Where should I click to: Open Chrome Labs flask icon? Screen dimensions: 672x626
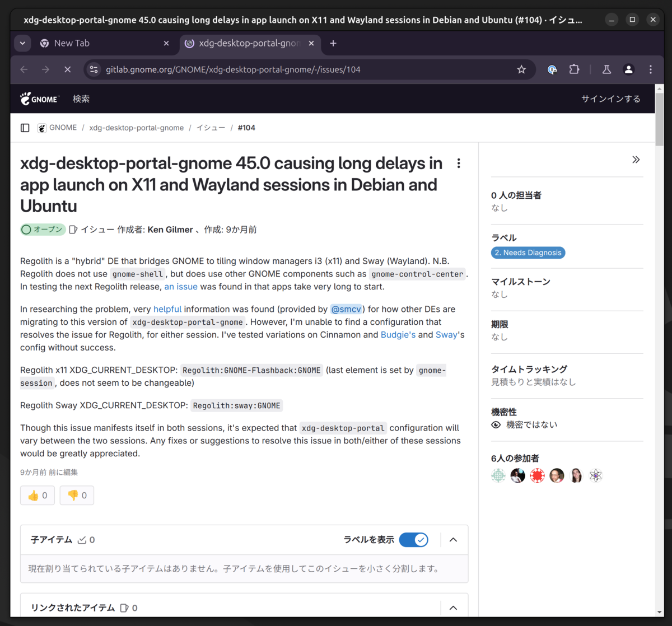pyautogui.click(x=606, y=69)
